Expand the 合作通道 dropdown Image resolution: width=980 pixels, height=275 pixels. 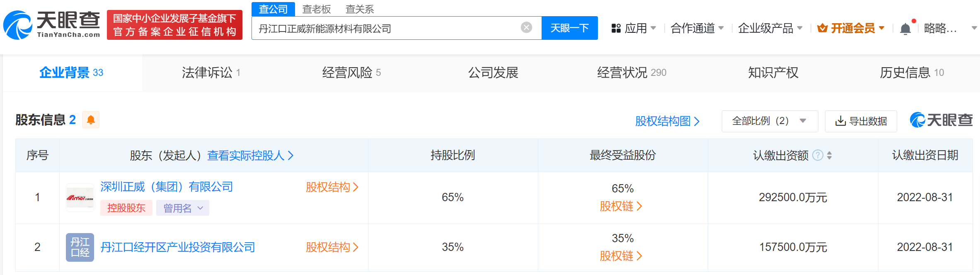[721, 28]
